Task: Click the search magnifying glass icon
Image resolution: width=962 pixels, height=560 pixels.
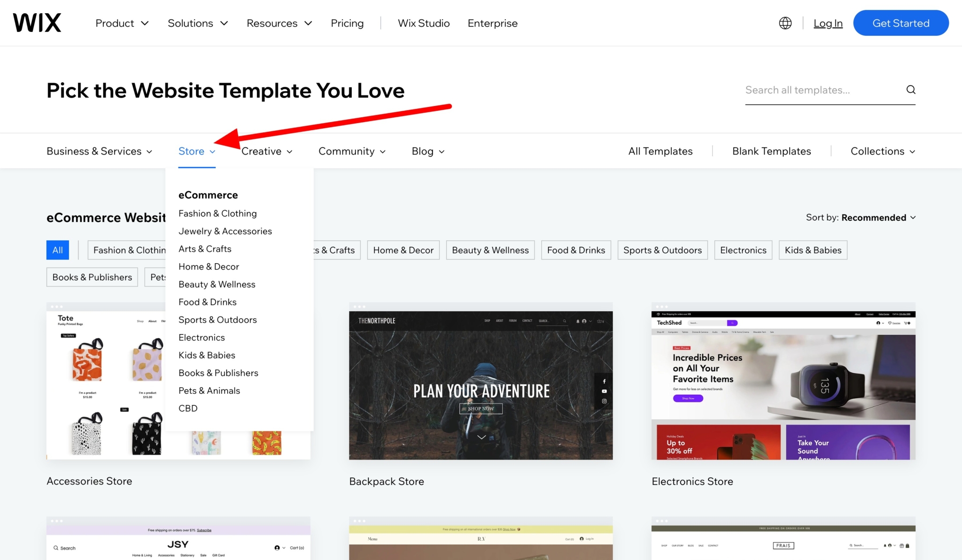Action: (x=910, y=90)
